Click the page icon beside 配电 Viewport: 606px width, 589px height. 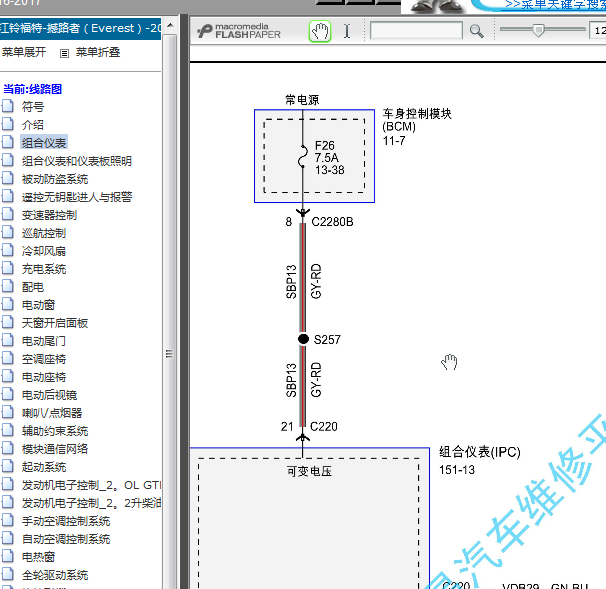(8, 286)
